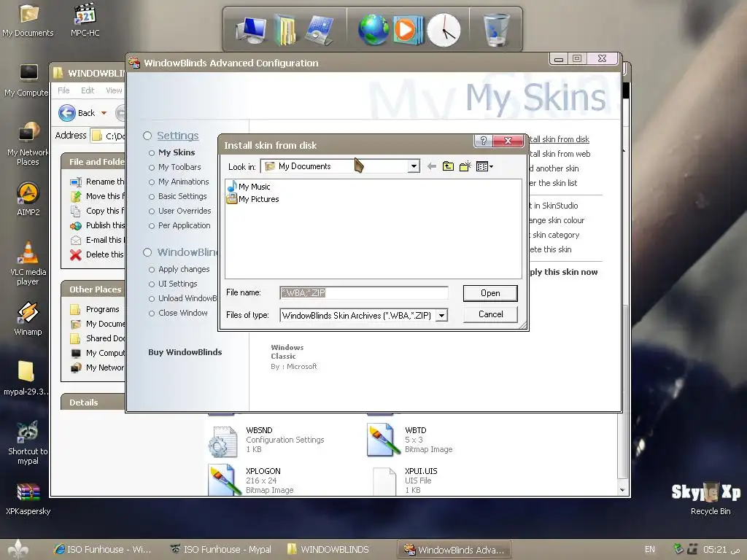Viewport: 747px width, 560px height.
Task: Select the My Music folder
Action: pyautogui.click(x=249, y=186)
